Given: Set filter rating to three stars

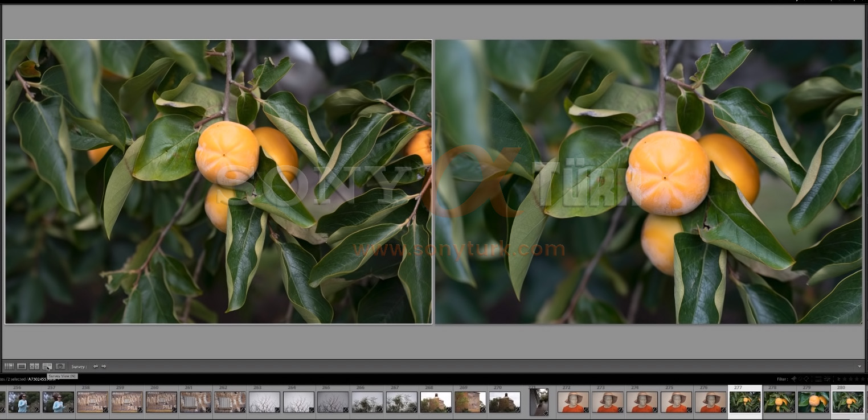Looking at the screenshot, I should coord(857,379).
